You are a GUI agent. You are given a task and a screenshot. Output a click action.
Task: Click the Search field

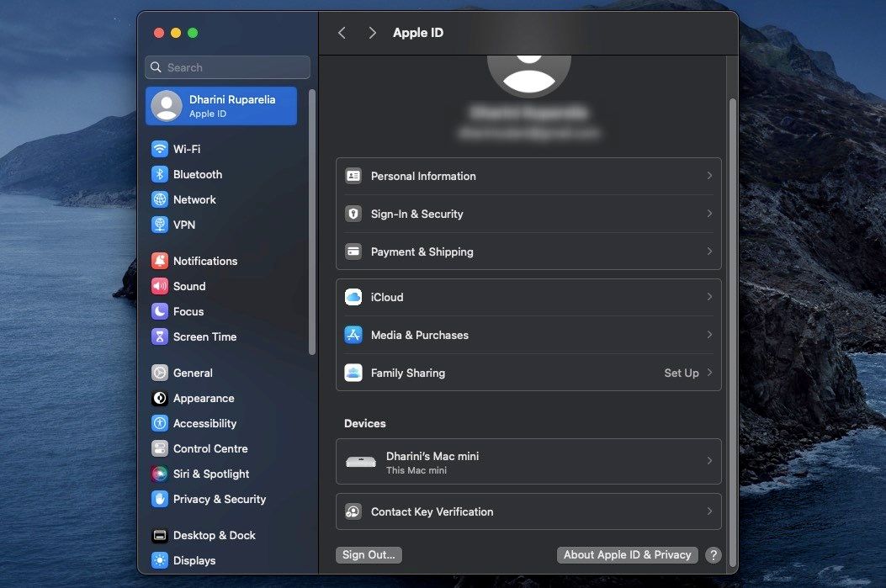point(227,67)
